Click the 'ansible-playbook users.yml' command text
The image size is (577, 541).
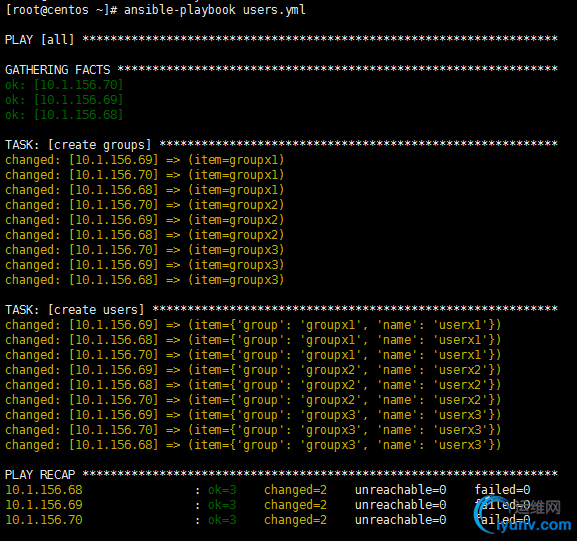coord(215,10)
